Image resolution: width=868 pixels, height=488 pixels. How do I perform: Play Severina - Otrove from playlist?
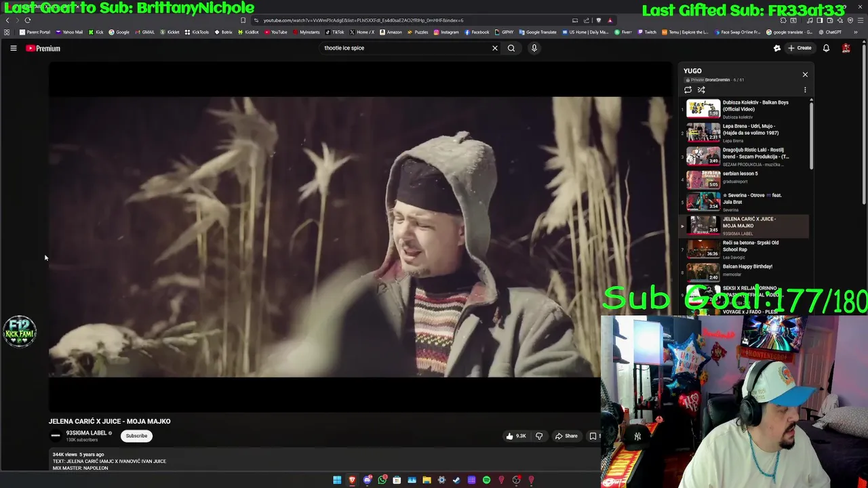coord(745,202)
